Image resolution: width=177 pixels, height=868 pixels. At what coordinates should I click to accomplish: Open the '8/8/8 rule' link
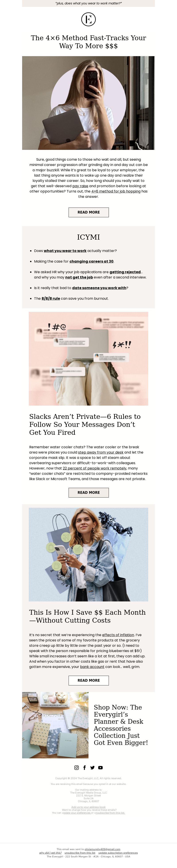[x=51, y=299]
